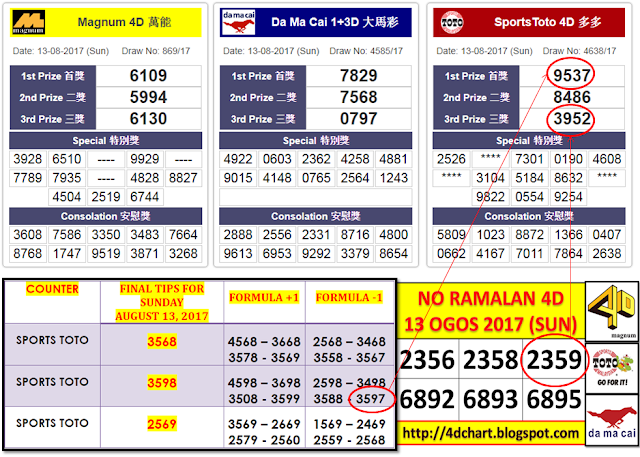This screenshot has height=457, width=640.
Task: Click Magnum 2nd prize number 5994
Action: (x=148, y=97)
